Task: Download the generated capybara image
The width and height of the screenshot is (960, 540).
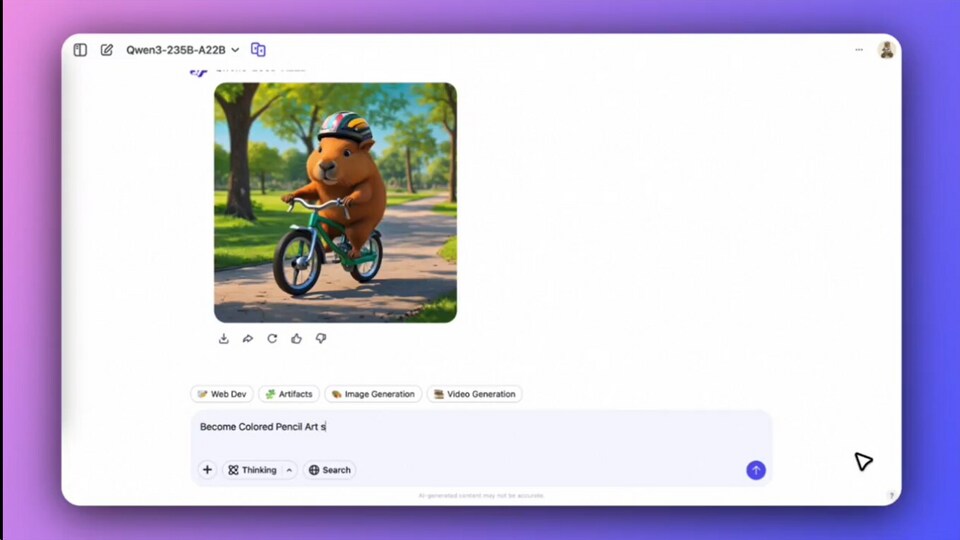Action: point(223,339)
